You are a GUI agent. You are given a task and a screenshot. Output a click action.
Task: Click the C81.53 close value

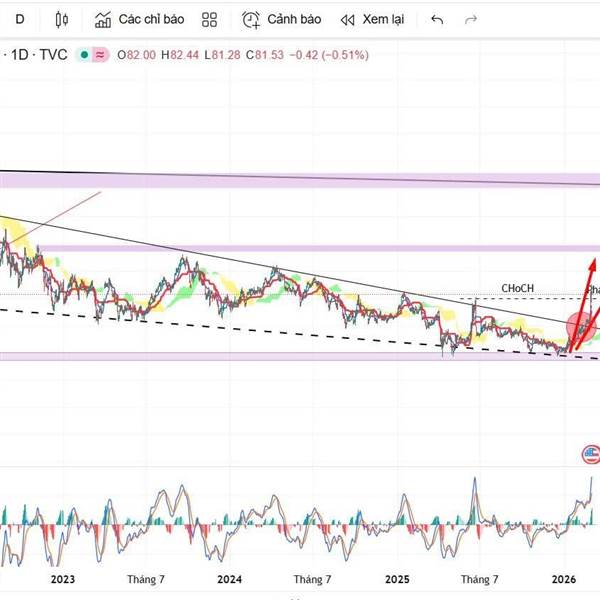[x=265, y=55]
